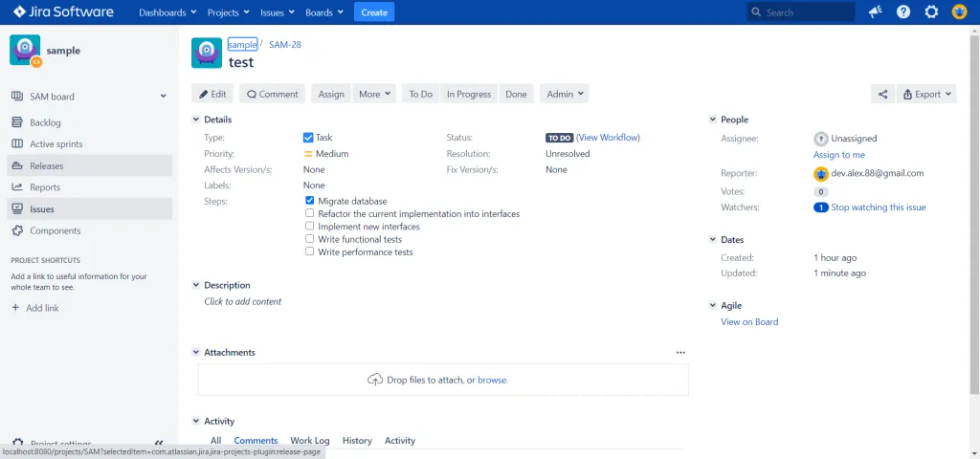Switch to the Activity tab

400,440
